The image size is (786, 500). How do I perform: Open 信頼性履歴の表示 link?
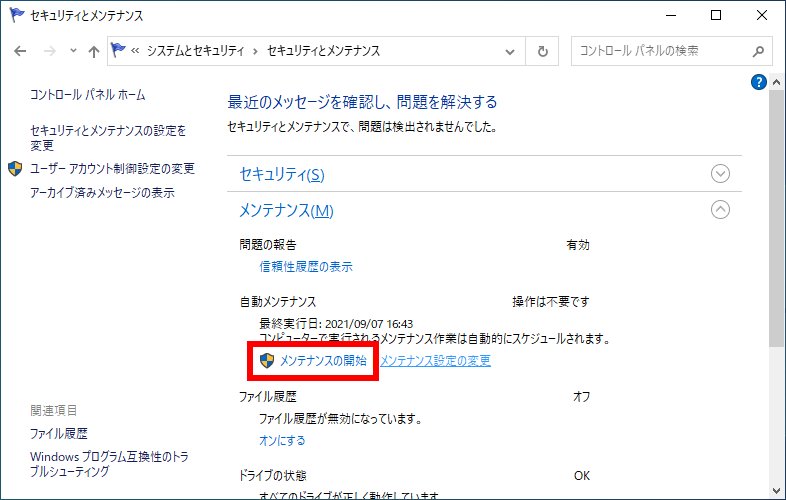tap(306, 267)
